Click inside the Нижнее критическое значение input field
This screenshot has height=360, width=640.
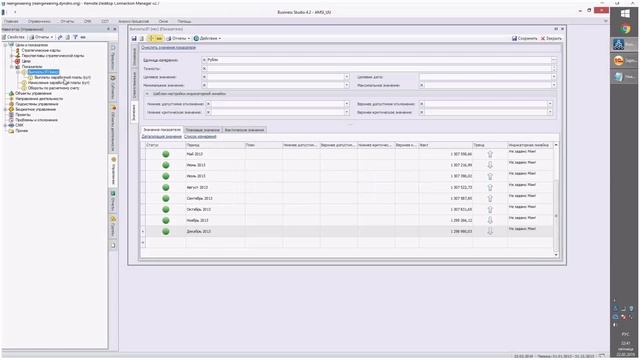[278, 112]
